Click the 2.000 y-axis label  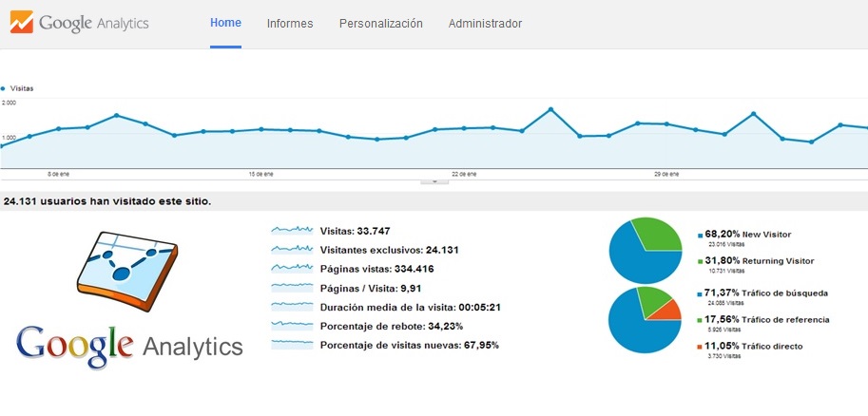coord(9,103)
